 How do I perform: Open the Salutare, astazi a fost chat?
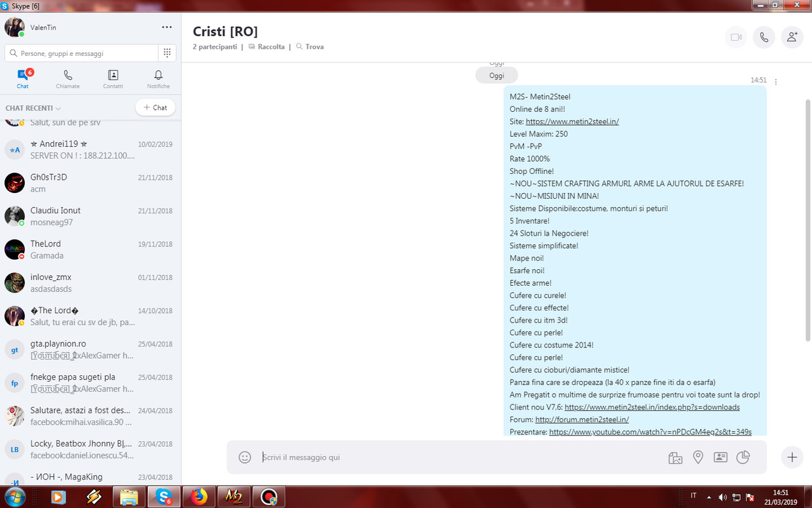click(90, 416)
